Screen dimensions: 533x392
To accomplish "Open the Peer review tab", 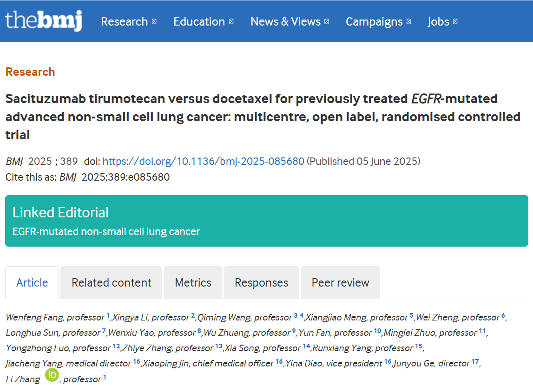I will pyautogui.click(x=340, y=283).
